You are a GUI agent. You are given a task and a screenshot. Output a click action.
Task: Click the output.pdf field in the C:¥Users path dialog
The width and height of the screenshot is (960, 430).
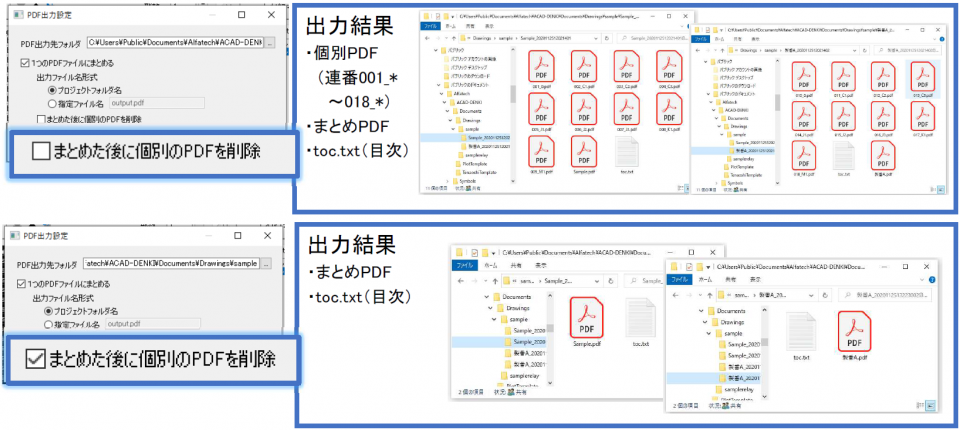click(x=156, y=102)
